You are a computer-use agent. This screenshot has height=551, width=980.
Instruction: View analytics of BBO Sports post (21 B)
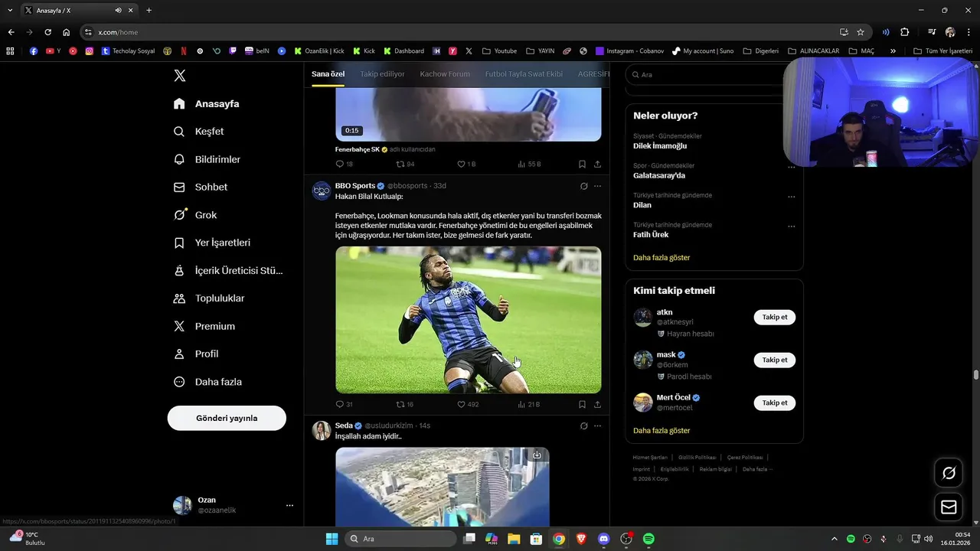[x=528, y=404]
